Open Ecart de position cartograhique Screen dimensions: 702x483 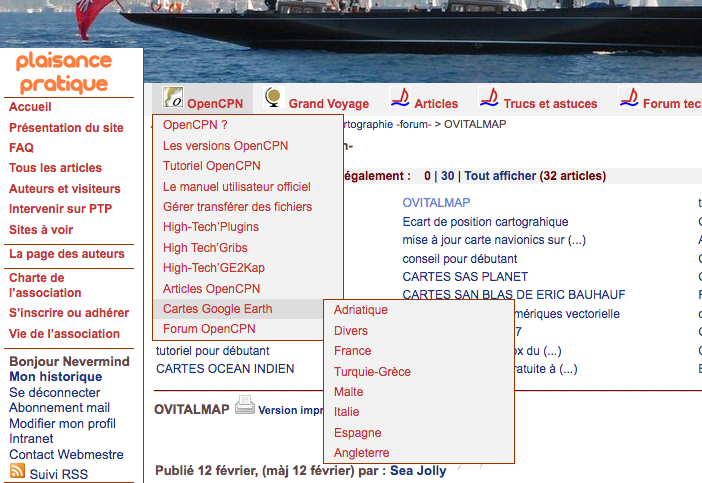[485, 222]
